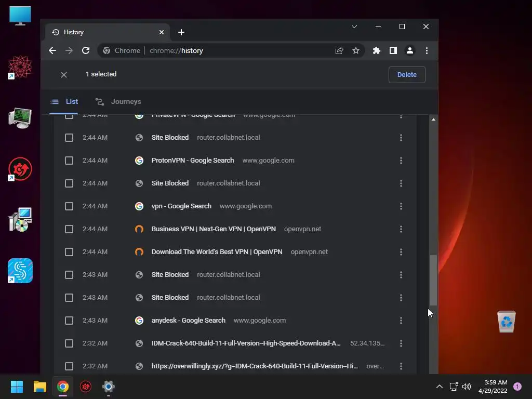Open the ProtonVPN - Google Search link

coord(192,161)
